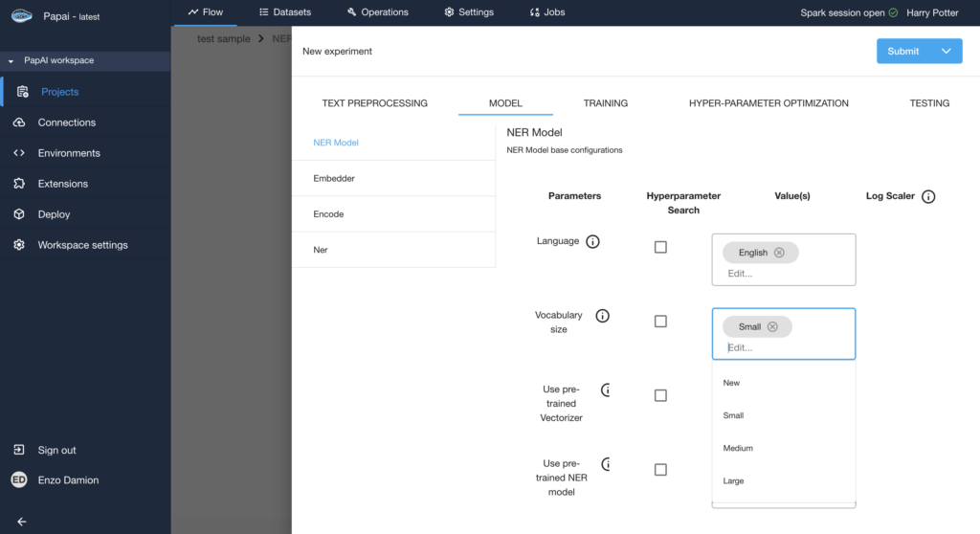Screen dimensions: 980x534
Task: Collapse sidebar with the back arrow
Action: tap(22, 522)
